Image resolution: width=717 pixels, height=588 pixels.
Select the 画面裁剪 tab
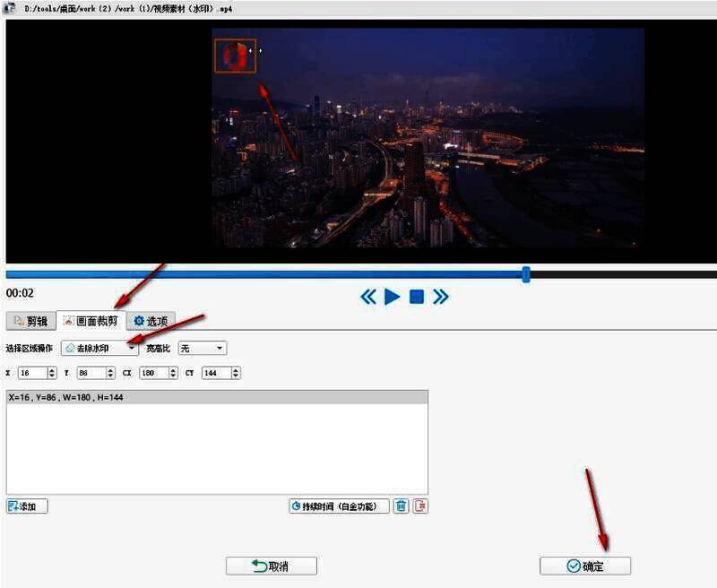[91, 321]
